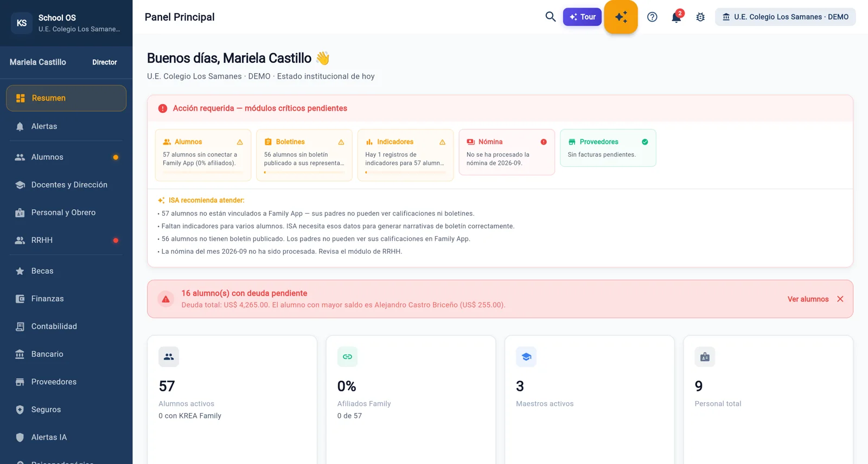This screenshot has height=464, width=868.
Task: Click the Mariela Castillo user name
Action: point(38,62)
